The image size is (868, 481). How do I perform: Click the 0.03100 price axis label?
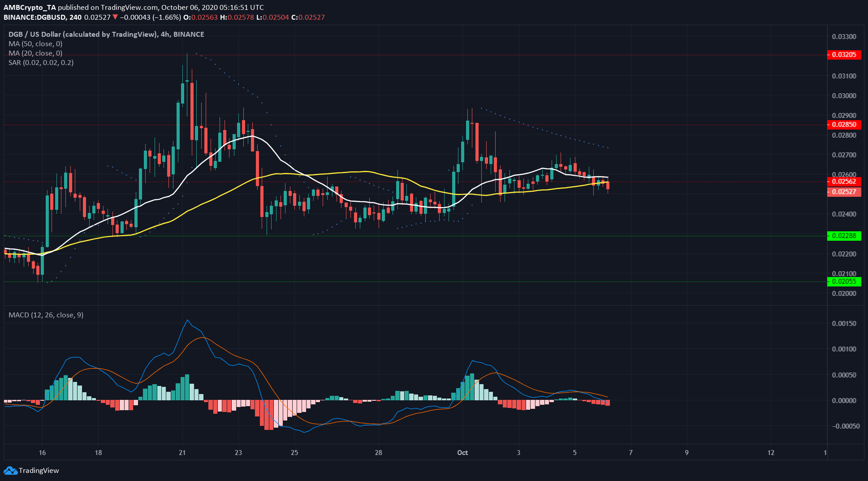tap(844, 76)
